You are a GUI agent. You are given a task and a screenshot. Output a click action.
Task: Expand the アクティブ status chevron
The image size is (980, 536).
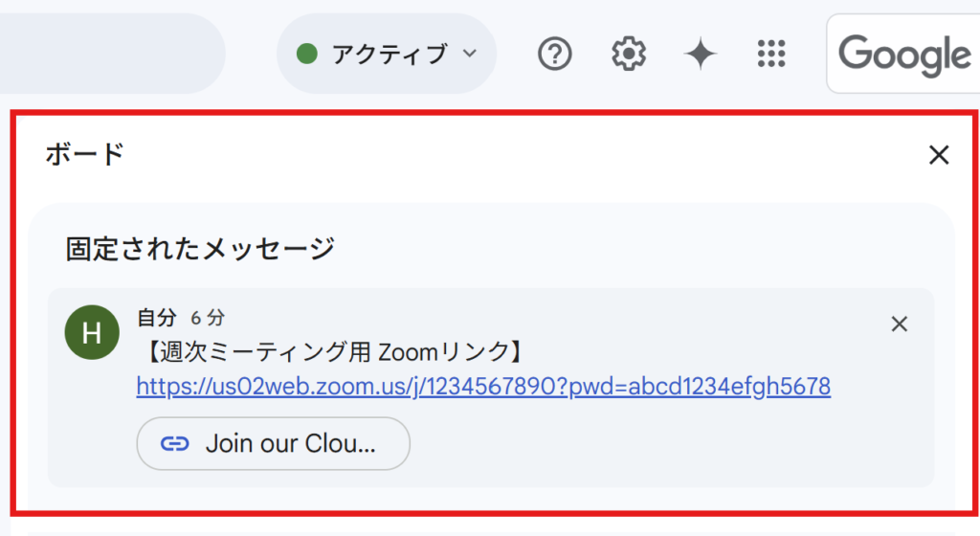(470, 54)
